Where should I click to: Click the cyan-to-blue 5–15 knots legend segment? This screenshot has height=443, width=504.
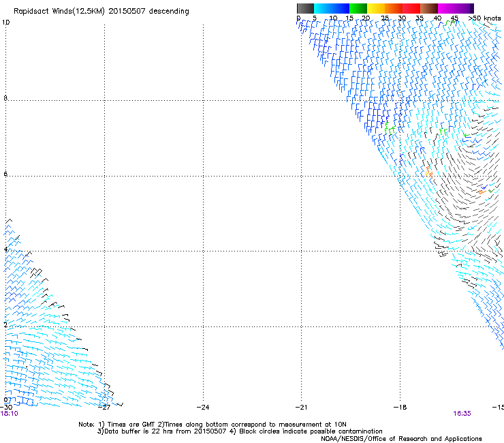[x=332, y=8]
